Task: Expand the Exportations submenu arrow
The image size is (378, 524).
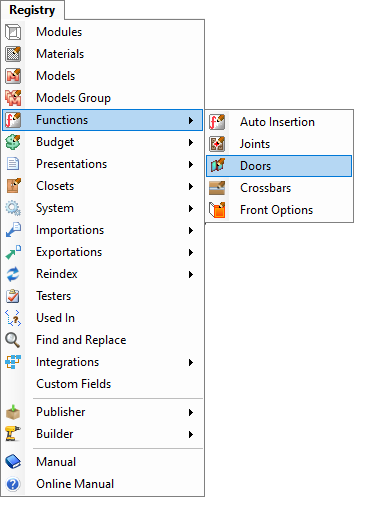Action: tap(191, 252)
